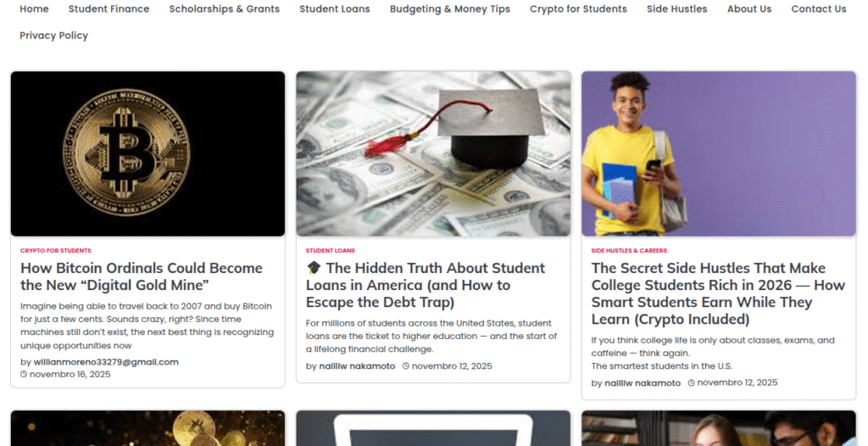Image resolution: width=868 pixels, height=446 pixels.
Task: Navigate to Student Loans in the navbar
Action: pyautogui.click(x=334, y=8)
